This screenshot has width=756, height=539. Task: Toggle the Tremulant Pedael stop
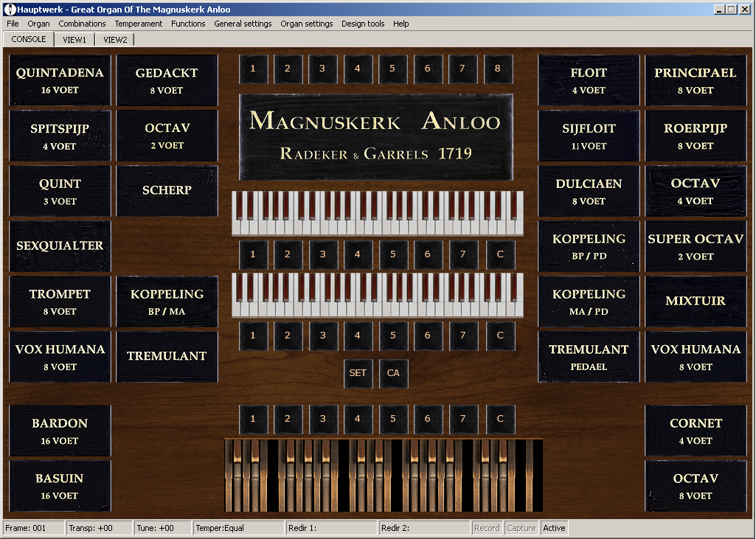coord(589,357)
